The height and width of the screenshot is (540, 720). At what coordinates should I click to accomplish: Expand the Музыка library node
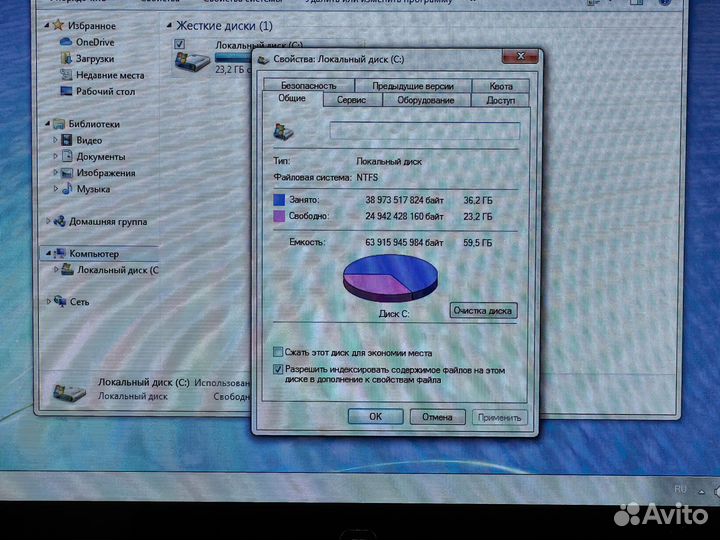56,188
